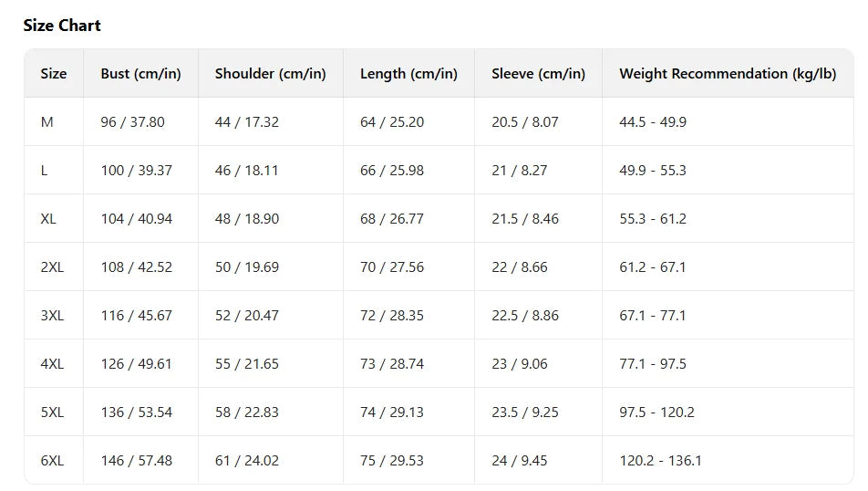Click the Bust (cm/in) column header
This screenshot has width=868, height=491.
(141, 74)
